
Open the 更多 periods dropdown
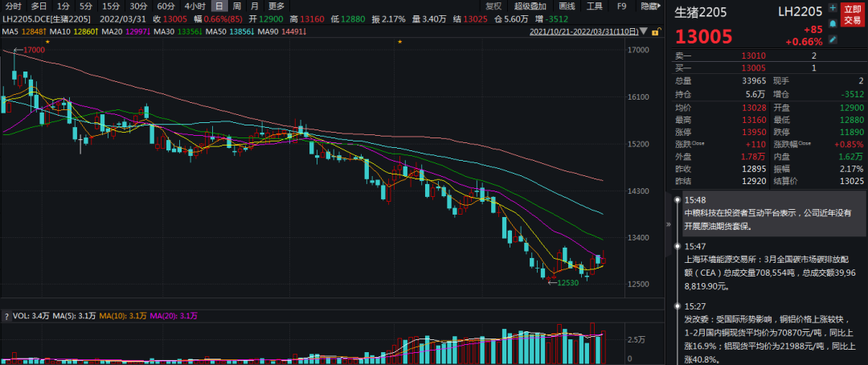point(276,6)
